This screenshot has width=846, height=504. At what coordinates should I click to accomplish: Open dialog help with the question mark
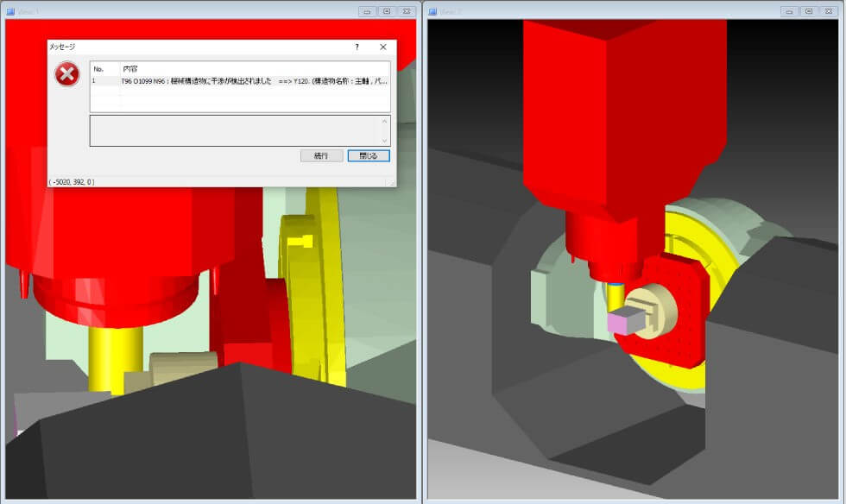[357, 47]
